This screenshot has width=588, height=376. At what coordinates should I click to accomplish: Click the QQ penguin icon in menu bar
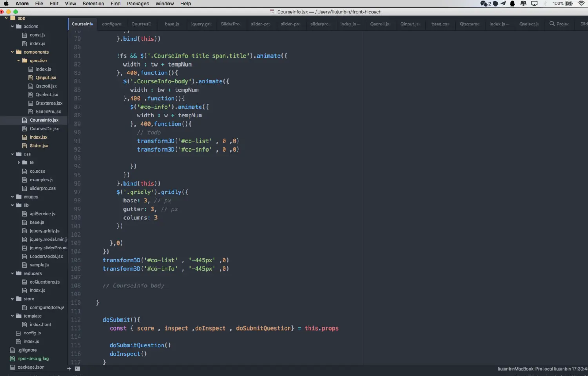(512, 4)
